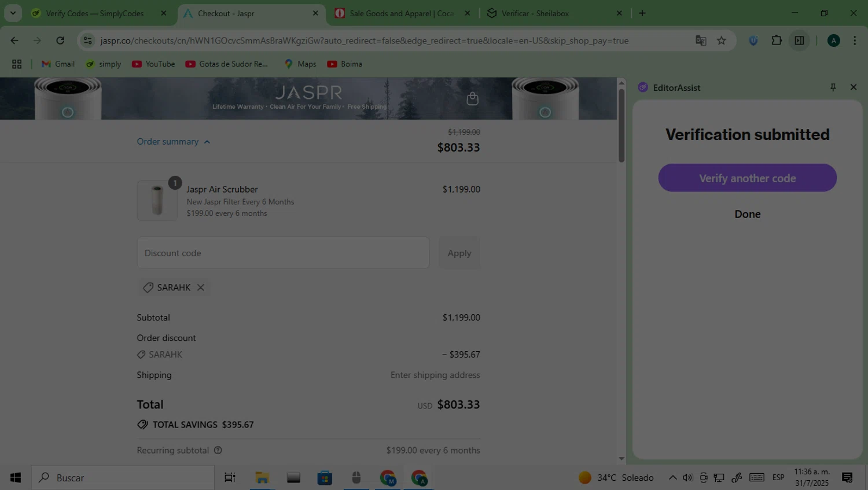868x490 pixels.
Task: Close the EditorAssist side panel
Action: point(854,87)
